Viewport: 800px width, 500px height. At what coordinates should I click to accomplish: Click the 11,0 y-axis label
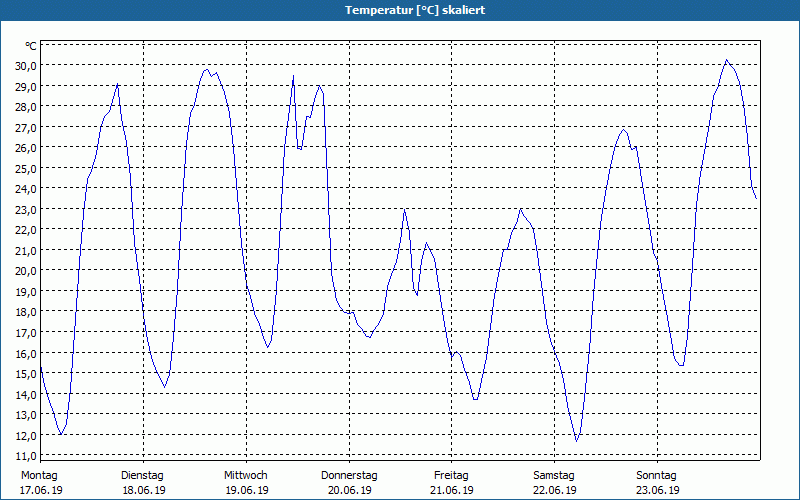pyautogui.click(x=28, y=456)
